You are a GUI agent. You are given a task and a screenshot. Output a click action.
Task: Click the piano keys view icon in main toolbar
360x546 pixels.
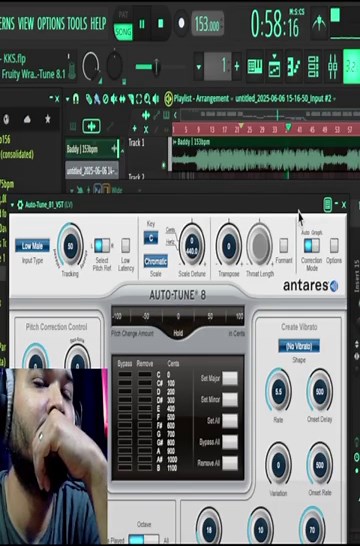point(255,66)
